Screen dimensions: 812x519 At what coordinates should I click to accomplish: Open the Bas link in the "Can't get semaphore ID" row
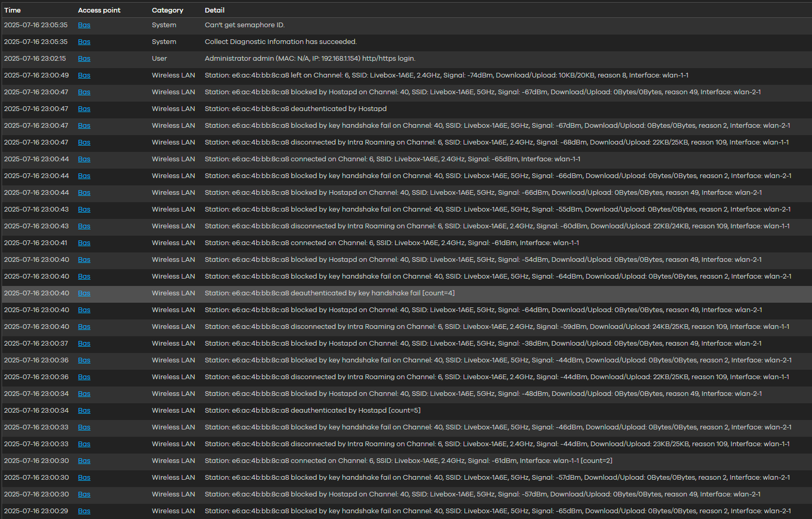(x=84, y=25)
